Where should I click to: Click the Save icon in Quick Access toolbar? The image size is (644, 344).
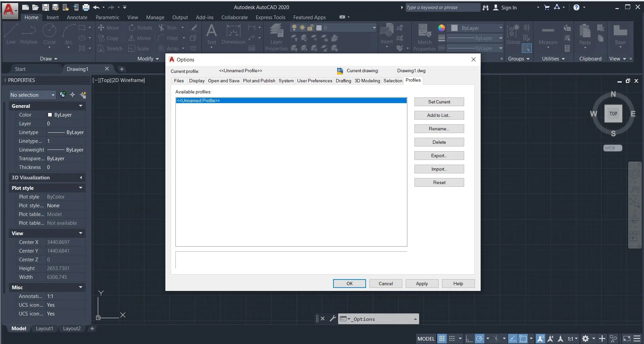pyautogui.click(x=46, y=7)
